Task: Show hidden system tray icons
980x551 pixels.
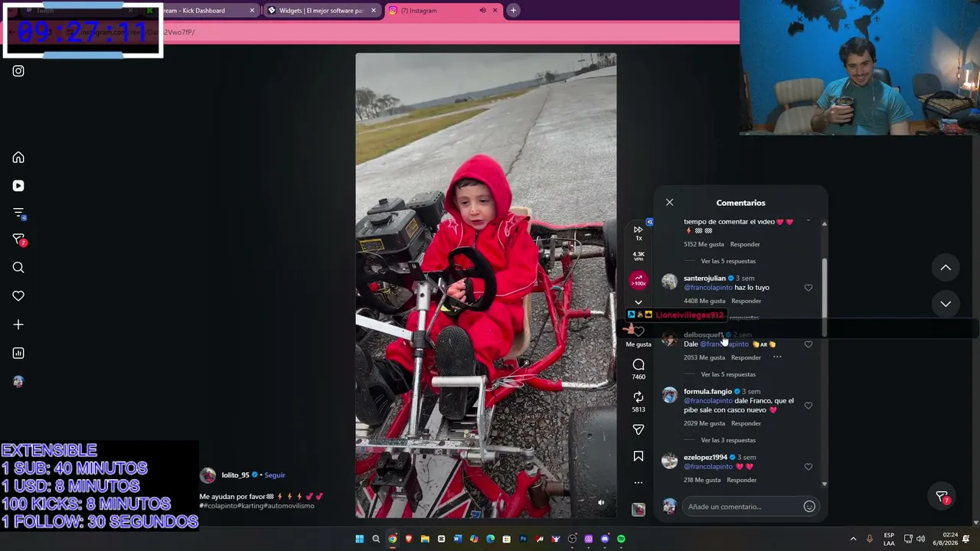Action: click(853, 539)
